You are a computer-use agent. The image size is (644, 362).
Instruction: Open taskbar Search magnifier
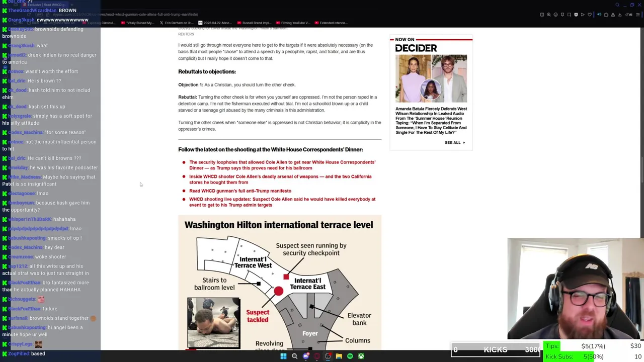tap(294, 356)
